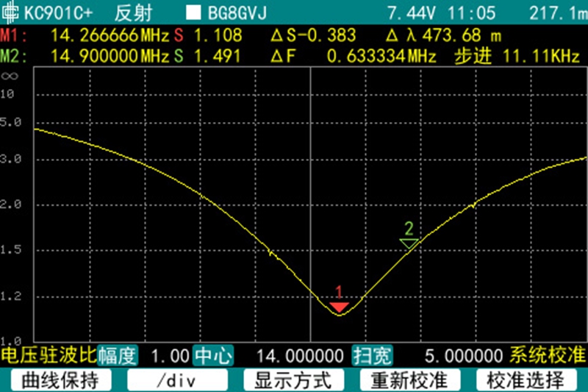Select the 扫宽 span label
Viewport: 588px width, 392px height.
372,356
